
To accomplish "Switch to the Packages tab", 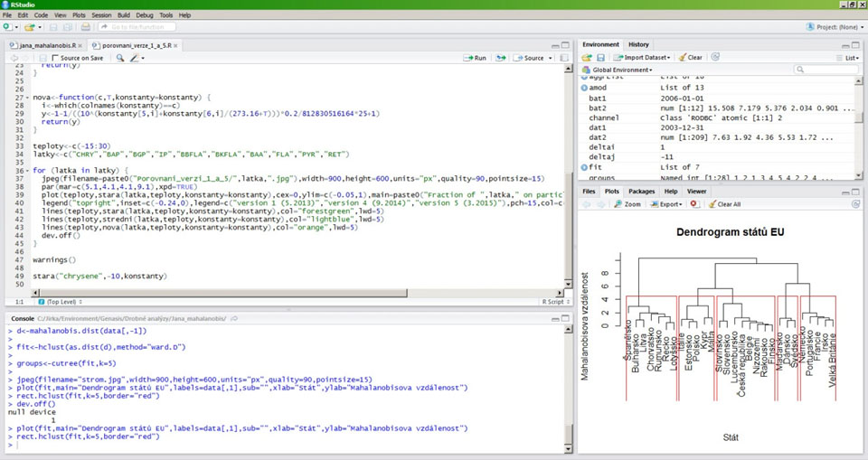I will click(641, 192).
